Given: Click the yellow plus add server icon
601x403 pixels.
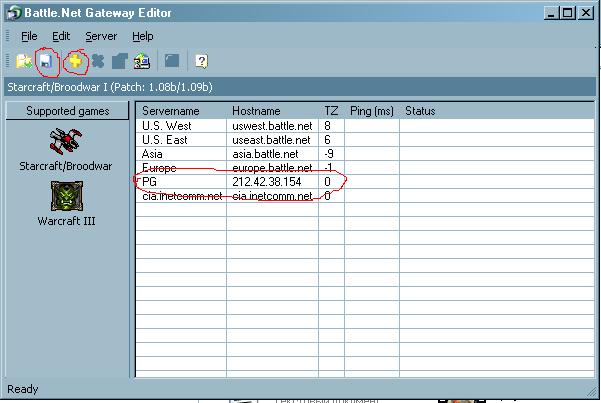Looking at the screenshot, I should [x=76, y=61].
